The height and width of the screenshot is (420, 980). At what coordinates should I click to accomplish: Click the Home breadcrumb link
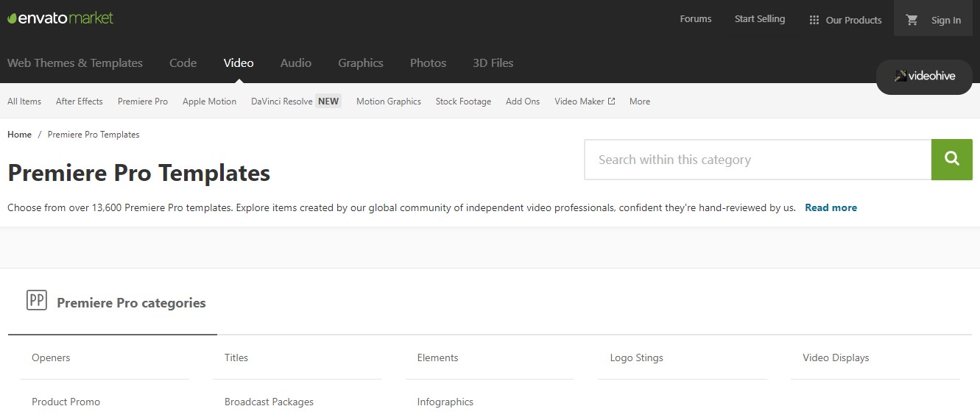[x=19, y=135]
